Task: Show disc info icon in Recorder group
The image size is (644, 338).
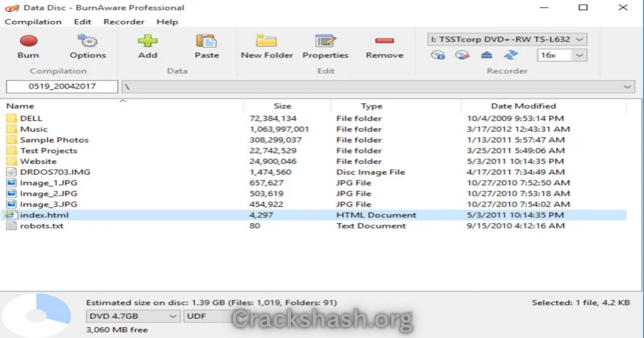Action: pos(438,55)
